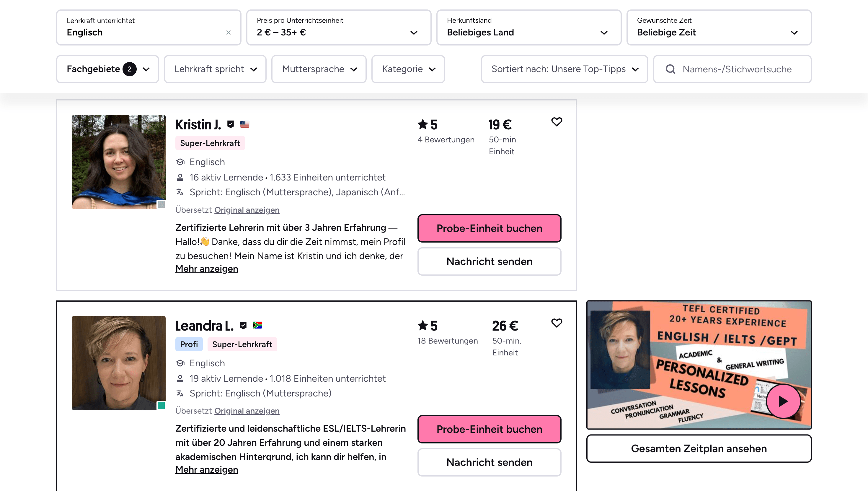Focus the name and keyword search field
This screenshot has width=868, height=491.
coord(737,69)
